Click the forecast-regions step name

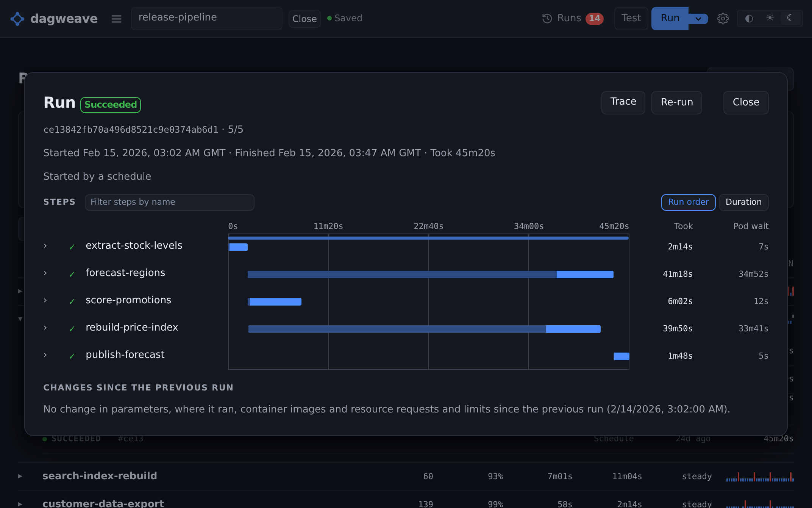point(125,273)
